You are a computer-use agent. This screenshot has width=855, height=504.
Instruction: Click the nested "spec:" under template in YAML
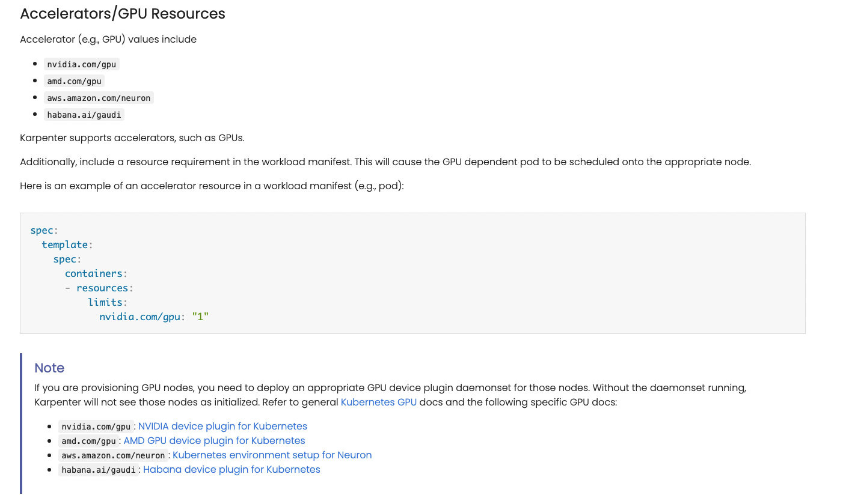67,259
